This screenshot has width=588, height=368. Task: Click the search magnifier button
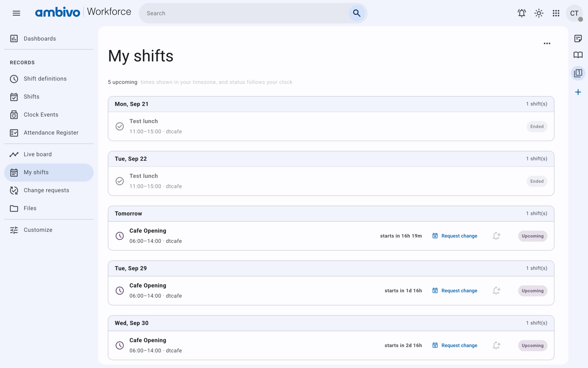356,13
